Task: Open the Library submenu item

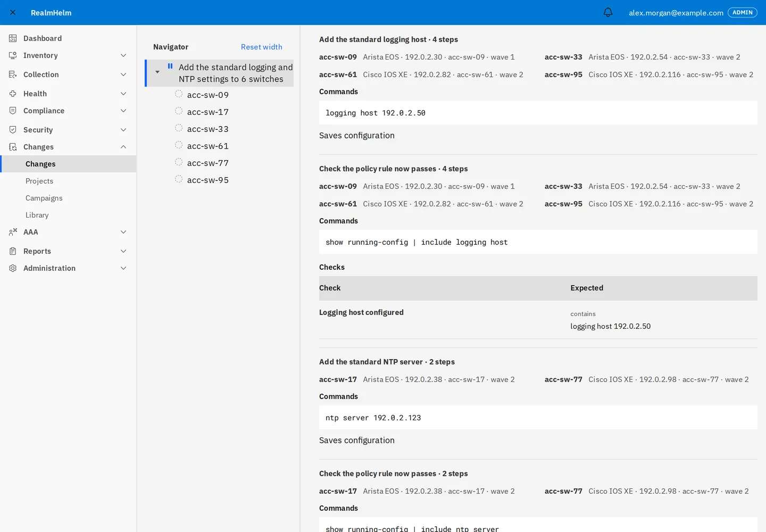Action: pos(68,215)
